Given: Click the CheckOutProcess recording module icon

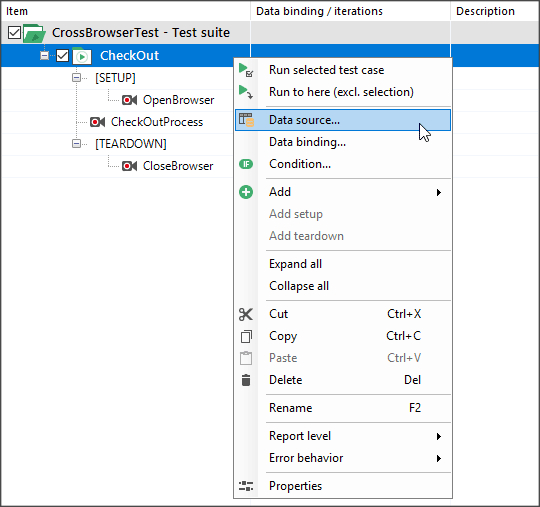Looking at the screenshot, I should 97,122.
